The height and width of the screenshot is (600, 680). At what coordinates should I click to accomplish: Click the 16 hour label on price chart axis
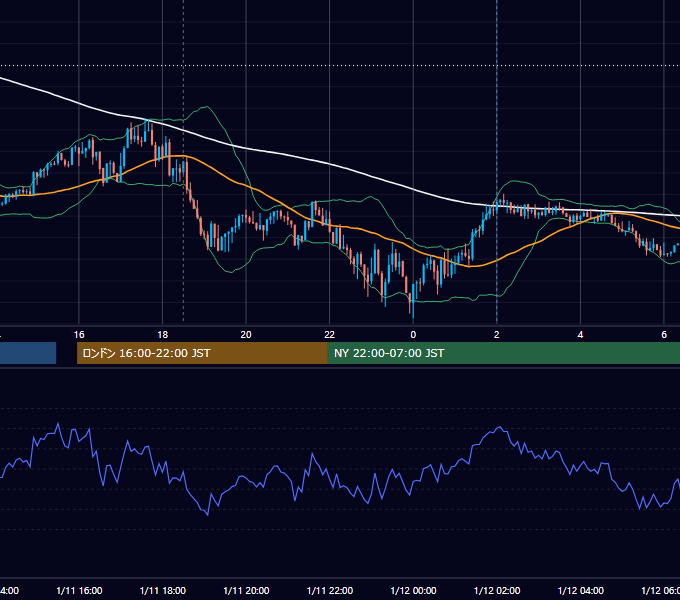tap(79, 335)
